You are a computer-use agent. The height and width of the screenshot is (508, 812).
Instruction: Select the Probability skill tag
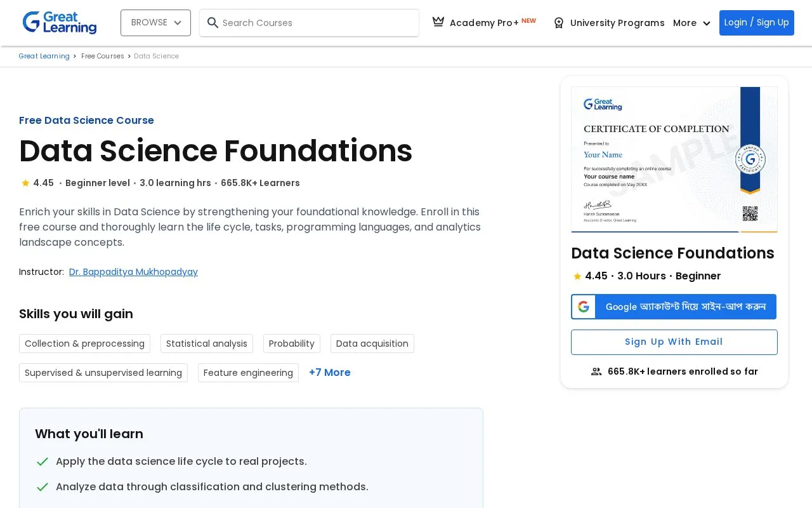click(291, 344)
